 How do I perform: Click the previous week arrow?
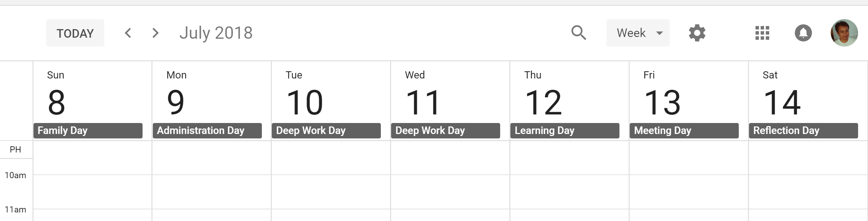[x=128, y=33]
